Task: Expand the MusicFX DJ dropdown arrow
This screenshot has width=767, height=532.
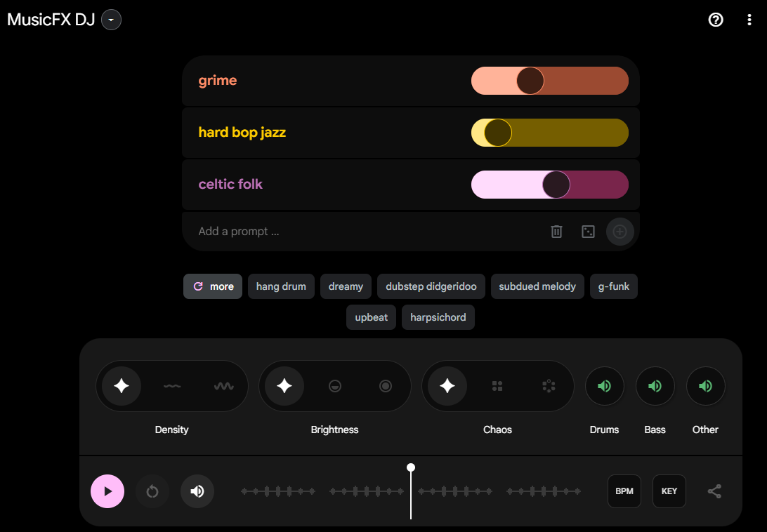Action: point(111,20)
